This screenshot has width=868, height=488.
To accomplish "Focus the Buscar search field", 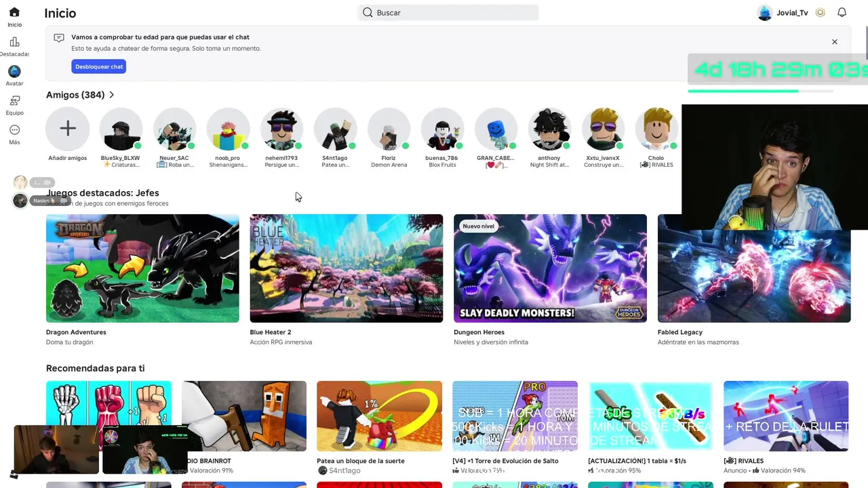I will (448, 12).
